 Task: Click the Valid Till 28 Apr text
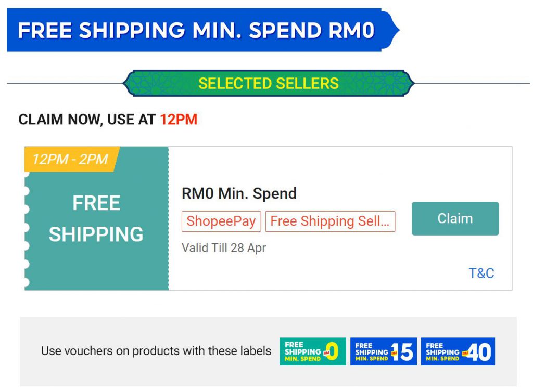point(223,247)
